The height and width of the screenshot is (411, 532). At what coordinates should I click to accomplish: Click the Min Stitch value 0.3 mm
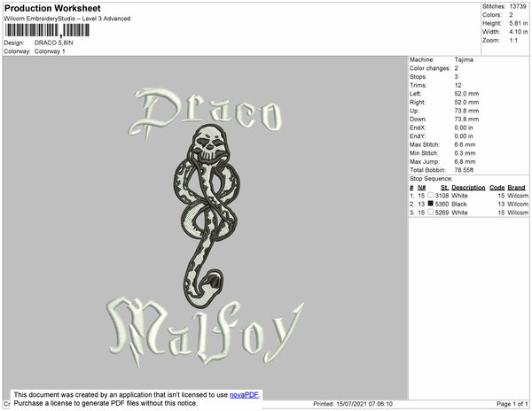pyautogui.click(x=465, y=153)
